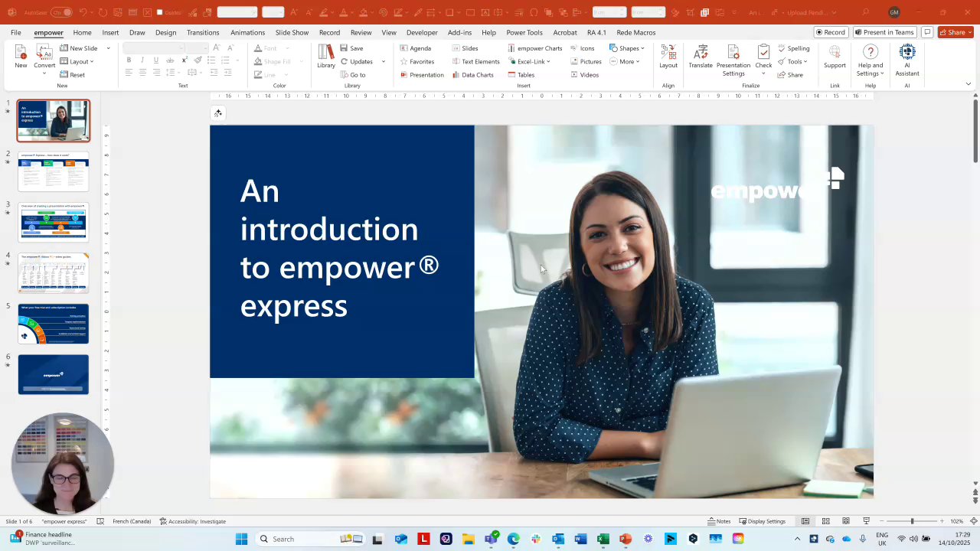Open the Support link
This screenshot has height=551, width=980.
(835, 57)
